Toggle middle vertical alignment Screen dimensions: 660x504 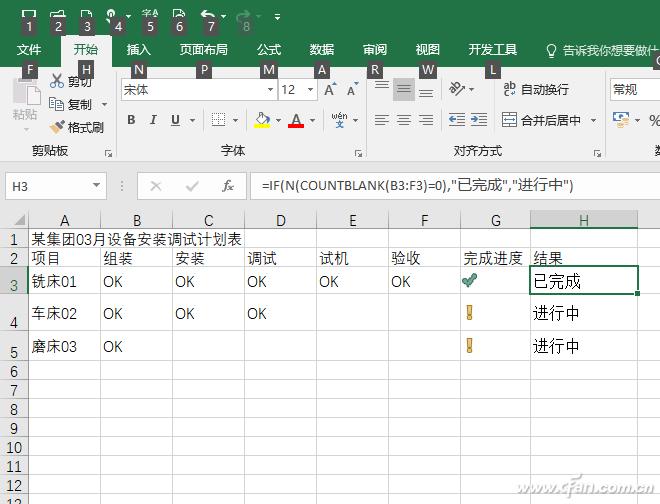point(404,89)
